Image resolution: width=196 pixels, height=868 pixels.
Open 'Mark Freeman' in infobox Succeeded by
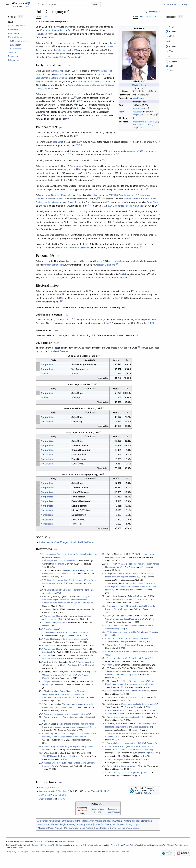(139, 98)
